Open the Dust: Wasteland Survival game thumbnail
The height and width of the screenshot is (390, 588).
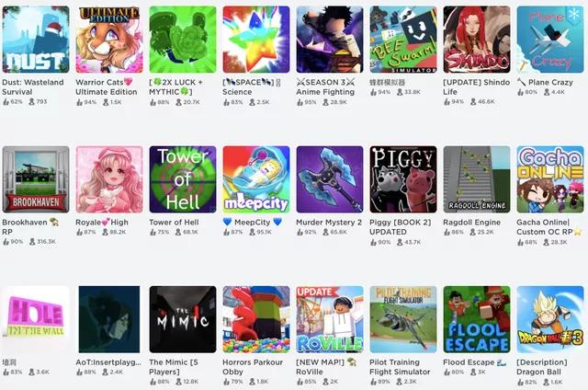[x=36, y=40]
